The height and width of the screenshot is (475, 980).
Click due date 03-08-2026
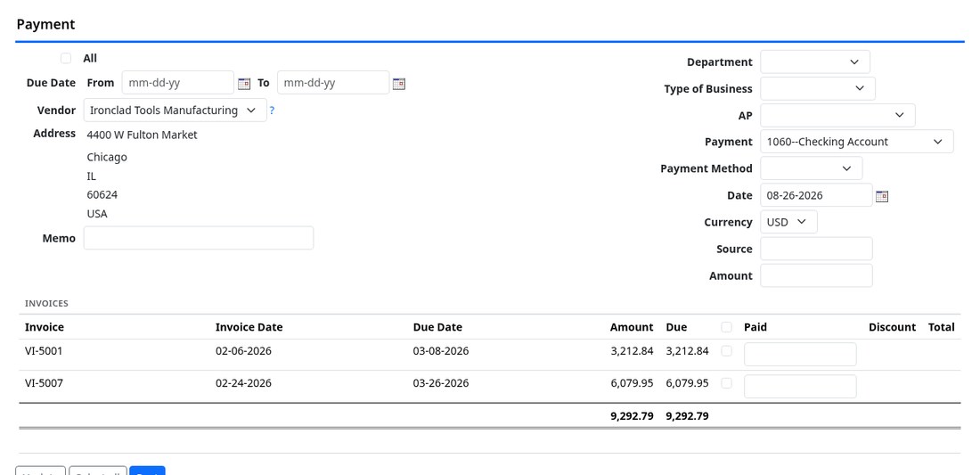(x=441, y=351)
